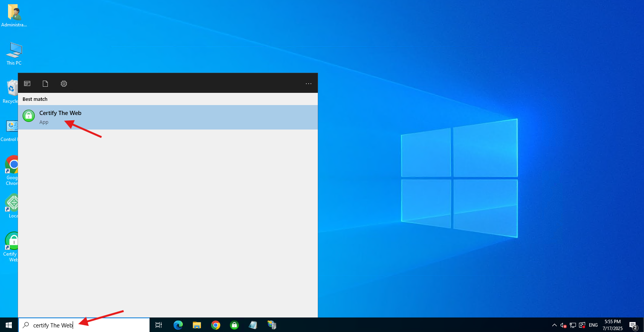Open the clock showing 5:55 PM

[x=613, y=325]
